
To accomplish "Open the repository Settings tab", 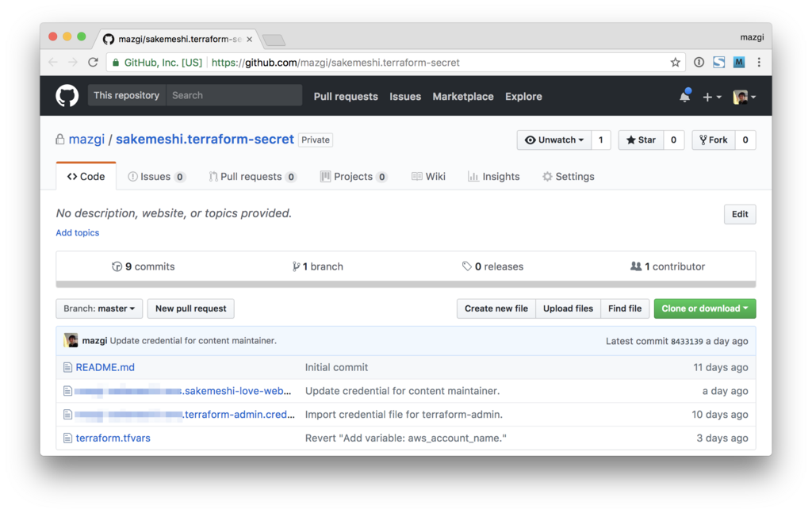I will 568,177.
